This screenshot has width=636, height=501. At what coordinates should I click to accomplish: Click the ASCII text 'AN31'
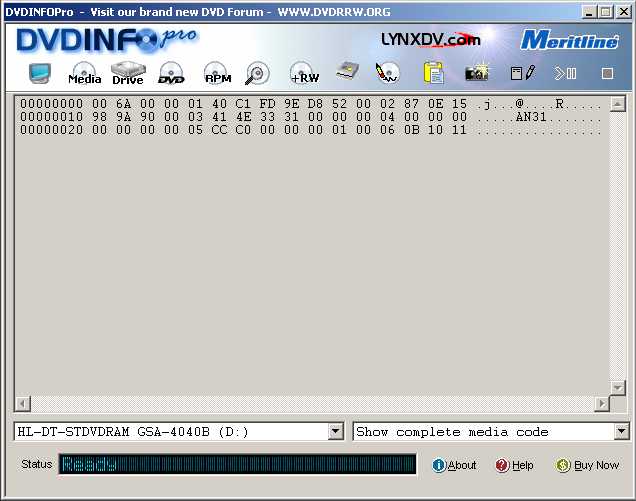[531, 117]
